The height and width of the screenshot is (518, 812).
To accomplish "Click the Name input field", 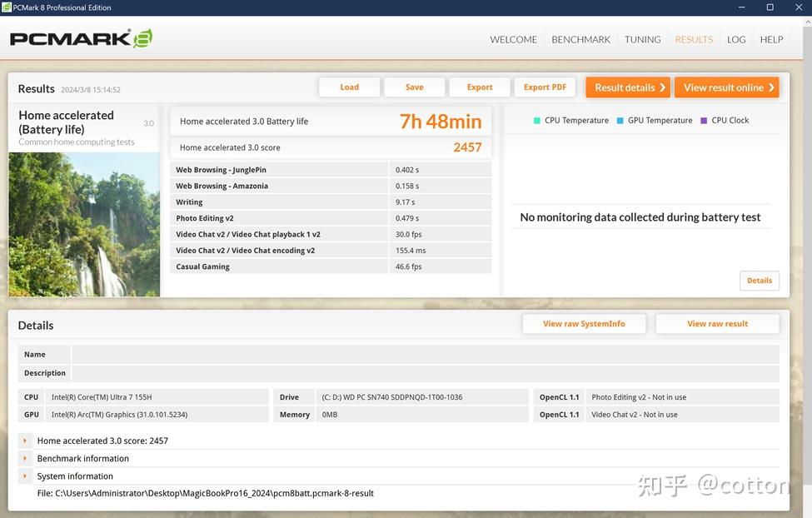I will pos(426,354).
